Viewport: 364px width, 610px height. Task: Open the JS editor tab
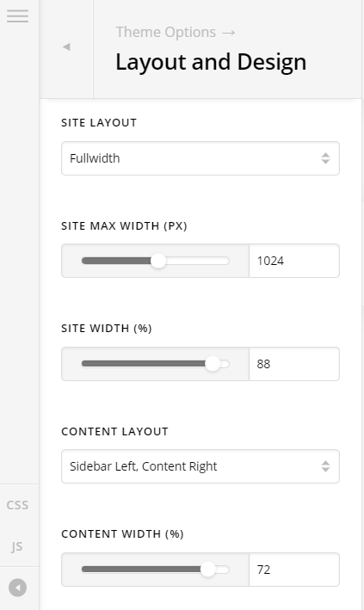pyautogui.click(x=17, y=546)
